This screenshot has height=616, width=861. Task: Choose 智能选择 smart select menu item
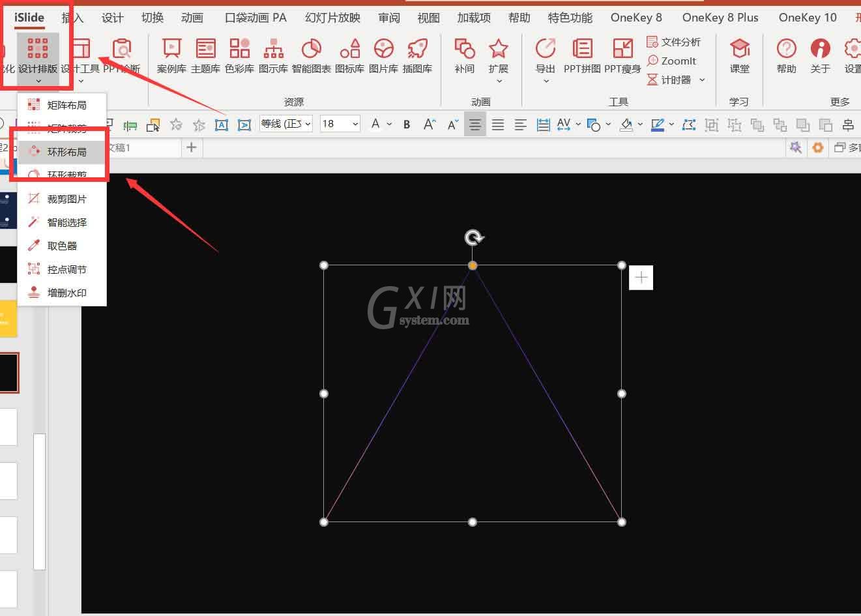[62, 222]
